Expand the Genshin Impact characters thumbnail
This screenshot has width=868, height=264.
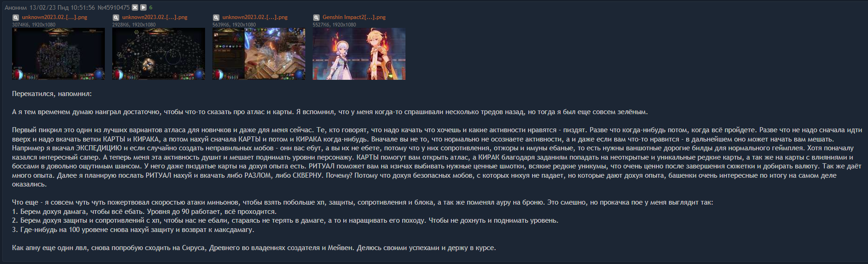[x=359, y=54]
